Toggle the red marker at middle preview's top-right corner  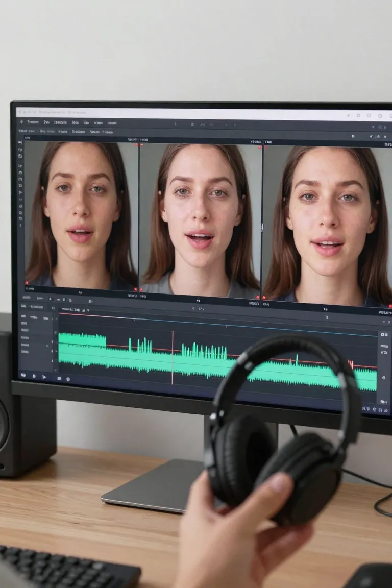coord(259,148)
